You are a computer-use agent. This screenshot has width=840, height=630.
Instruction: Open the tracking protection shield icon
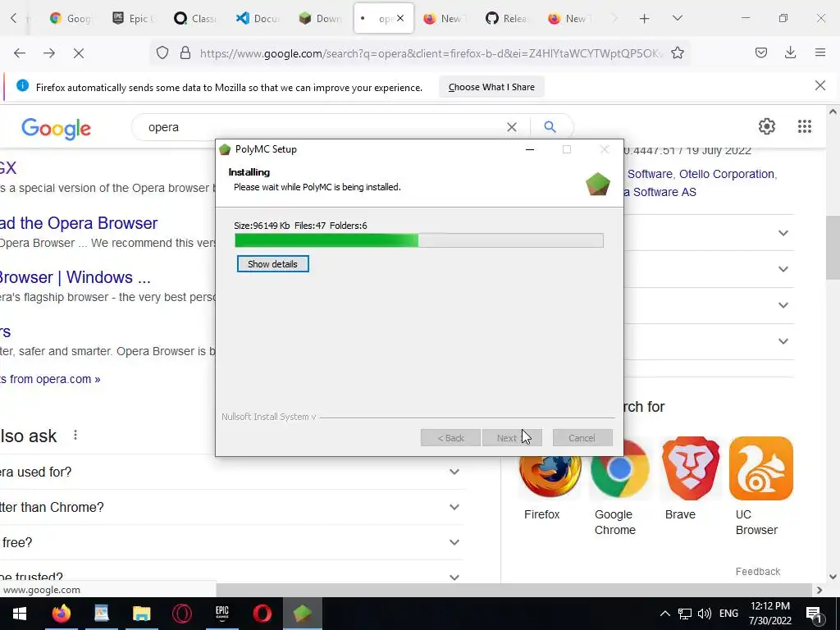[x=162, y=52]
